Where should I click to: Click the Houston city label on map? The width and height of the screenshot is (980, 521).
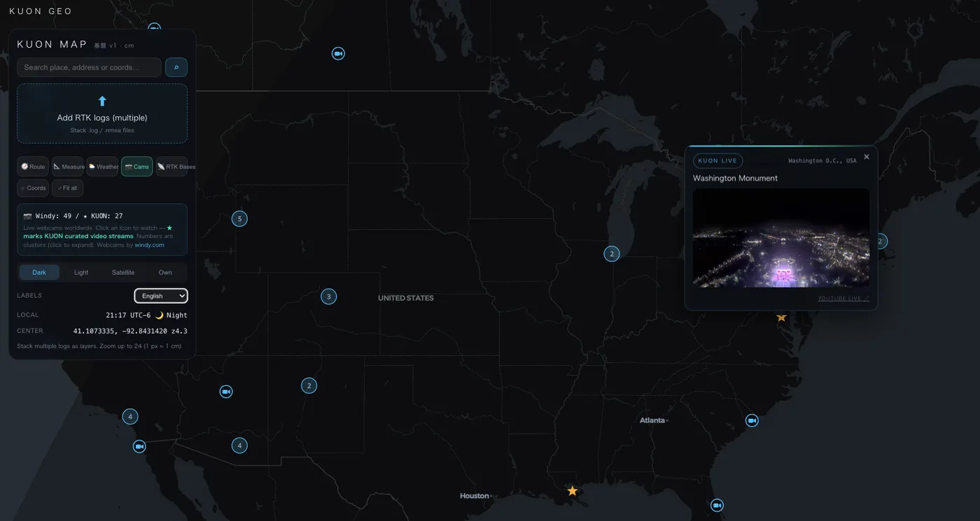tap(474, 496)
